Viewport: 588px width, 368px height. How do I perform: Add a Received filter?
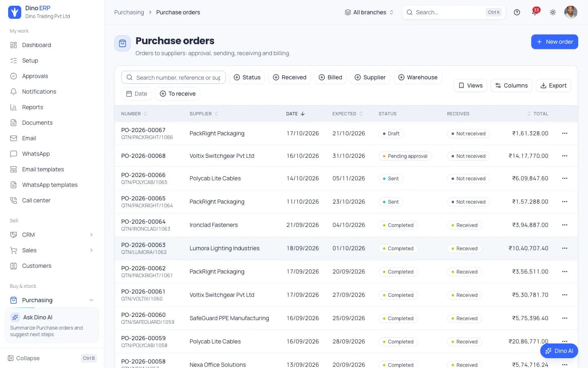[x=290, y=77]
